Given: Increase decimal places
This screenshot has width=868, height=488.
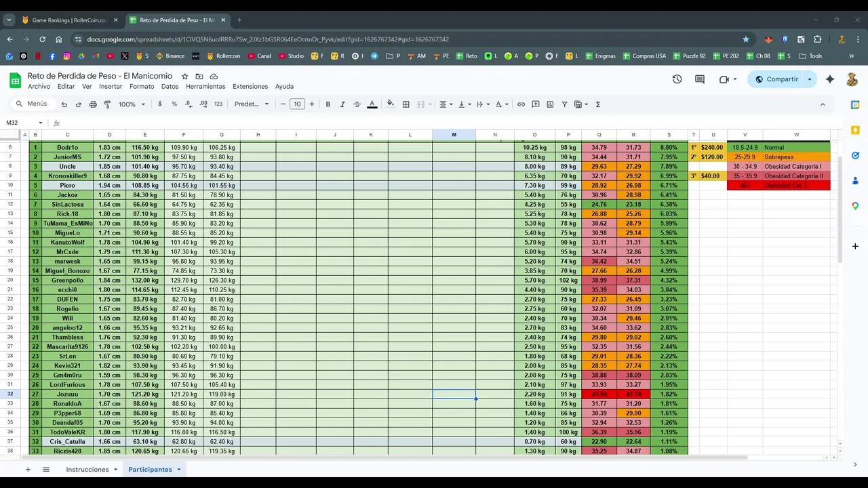Looking at the screenshot, I should coord(203,104).
